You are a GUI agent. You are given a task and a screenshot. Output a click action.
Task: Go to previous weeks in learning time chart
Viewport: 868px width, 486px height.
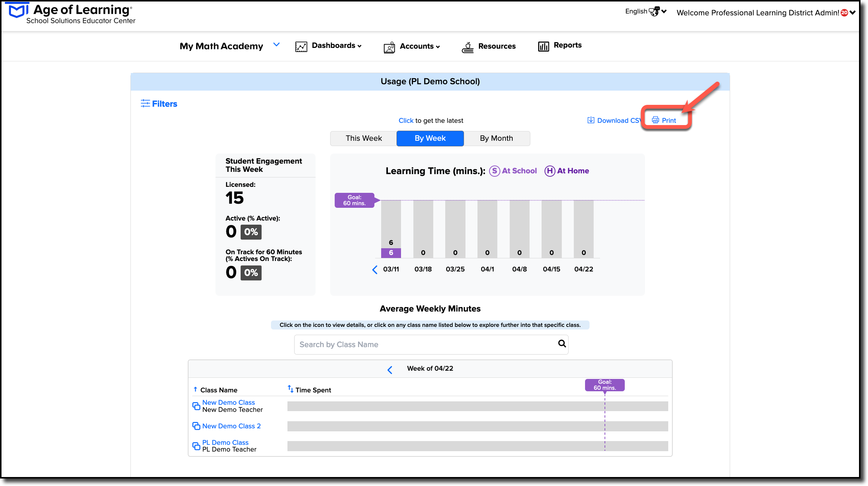coord(374,270)
